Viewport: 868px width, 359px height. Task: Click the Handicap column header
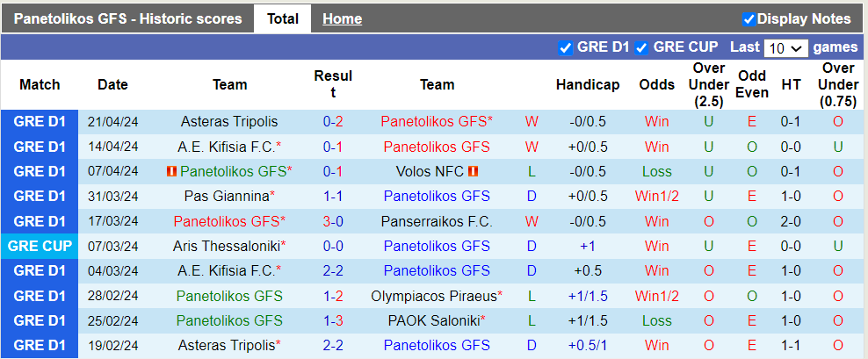588,85
